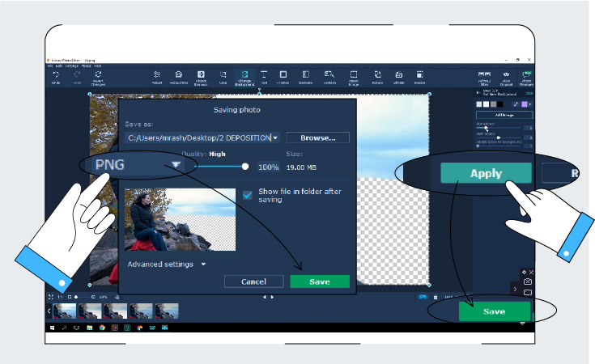This screenshot has height=364, width=595.
Task: Open the Adjust tool
Action: coord(157,77)
